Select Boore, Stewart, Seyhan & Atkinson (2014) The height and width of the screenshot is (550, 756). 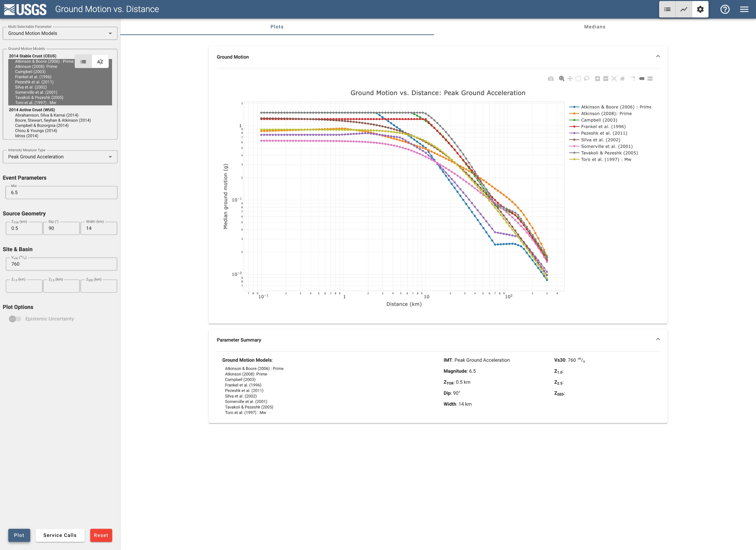(53, 120)
